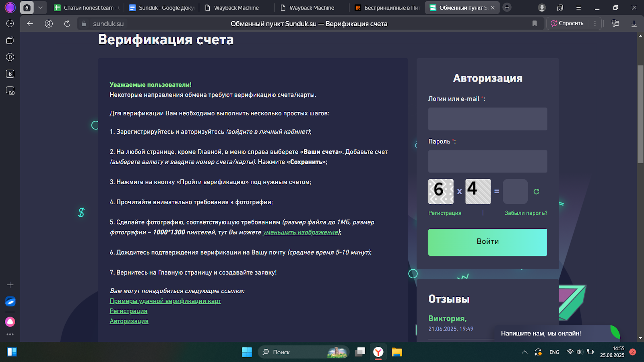
Task: Click the sunduk.su address field
Action: [108, 24]
